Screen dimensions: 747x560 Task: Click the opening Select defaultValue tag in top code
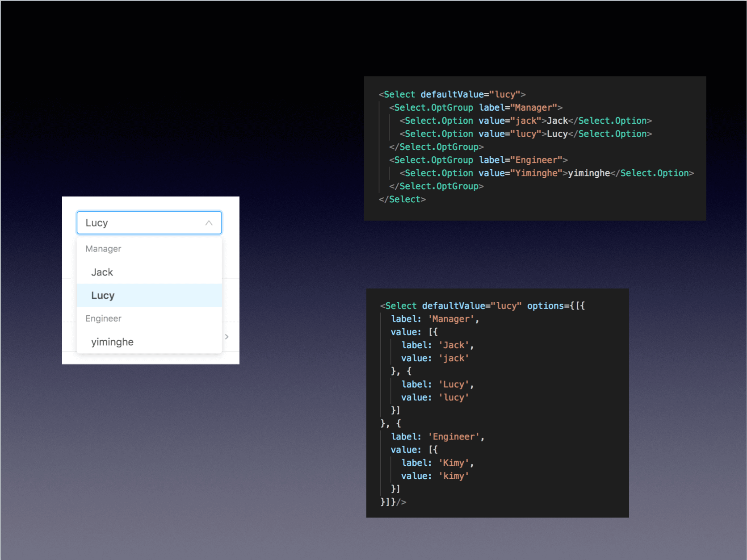pos(452,95)
